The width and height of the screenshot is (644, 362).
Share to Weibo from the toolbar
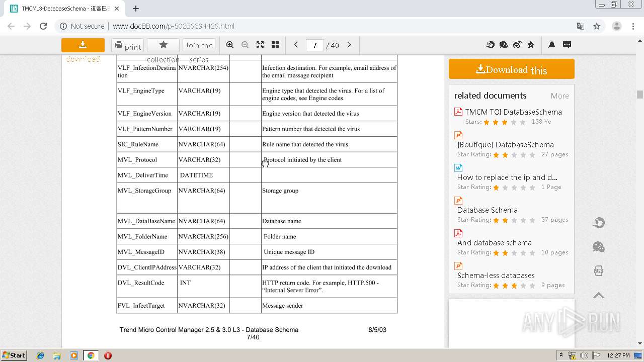[517, 45]
